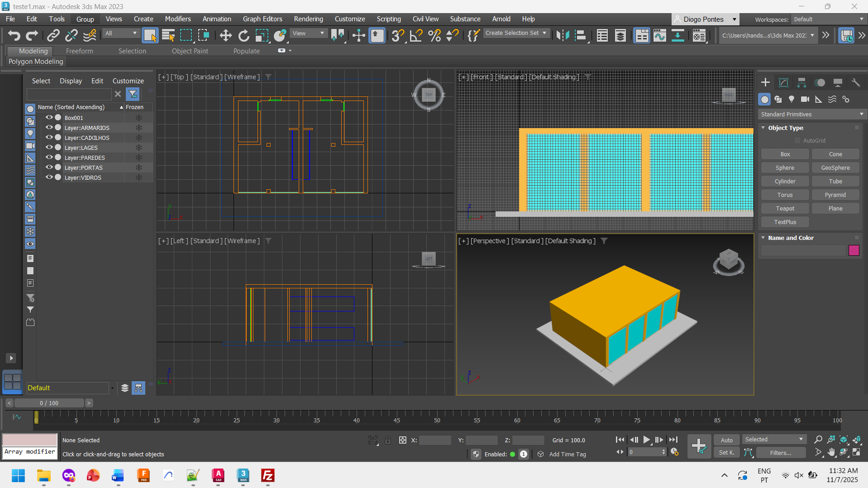Switch to Lights creation category

point(791,99)
